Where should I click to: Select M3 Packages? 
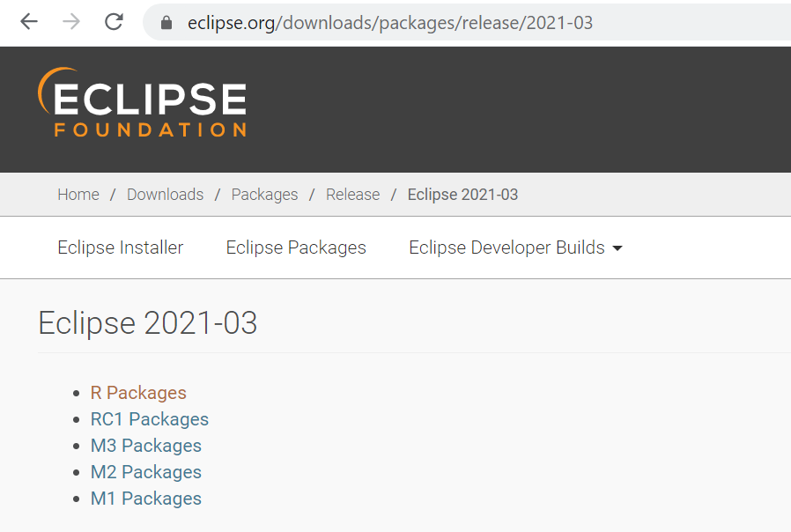(x=145, y=445)
